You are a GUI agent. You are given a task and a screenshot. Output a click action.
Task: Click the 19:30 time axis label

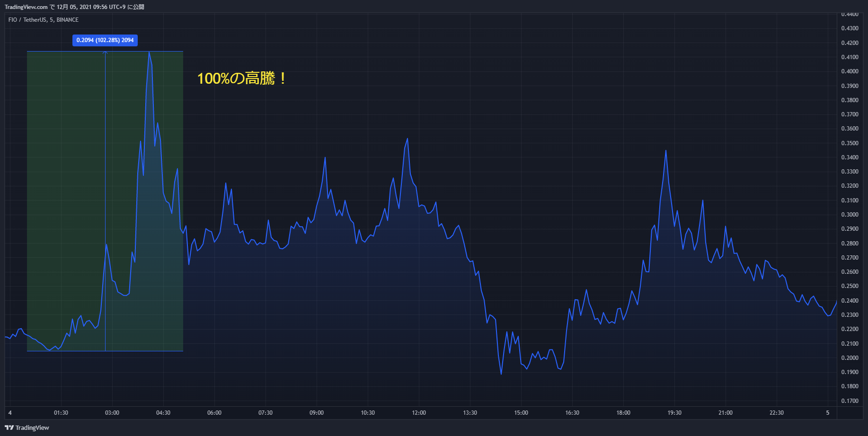(674, 413)
